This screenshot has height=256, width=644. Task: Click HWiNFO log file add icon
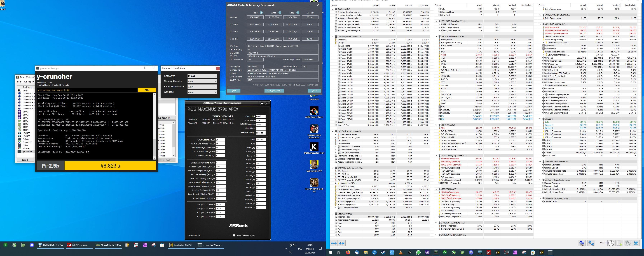coord(619,243)
